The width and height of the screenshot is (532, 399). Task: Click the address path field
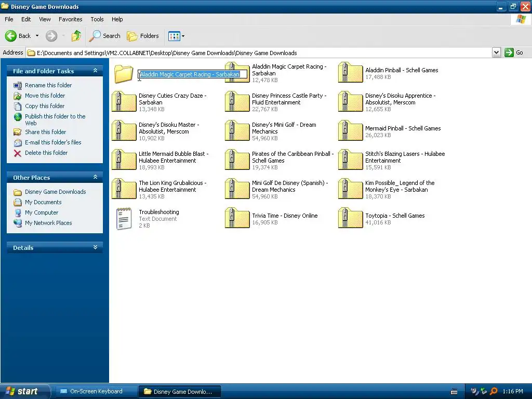[x=259, y=52]
